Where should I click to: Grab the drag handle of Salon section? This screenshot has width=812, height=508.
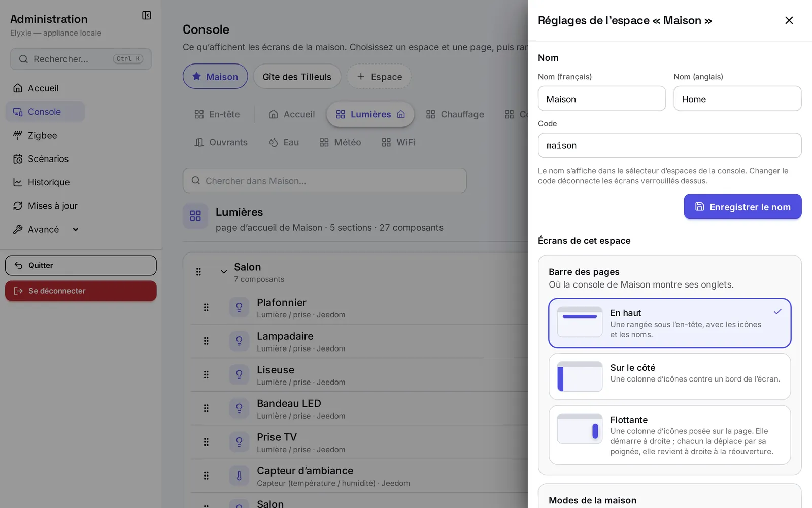(198, 272)
